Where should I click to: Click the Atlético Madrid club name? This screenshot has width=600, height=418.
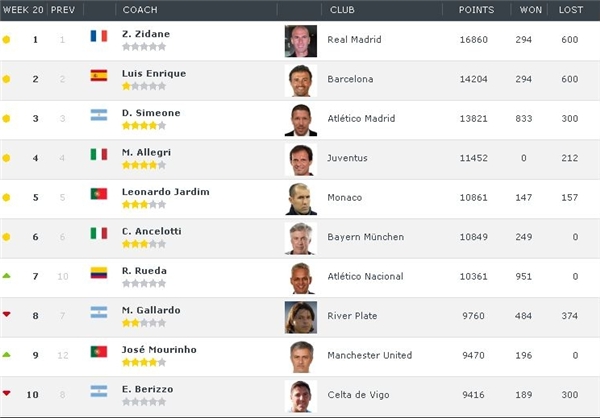tap(361, 118)
